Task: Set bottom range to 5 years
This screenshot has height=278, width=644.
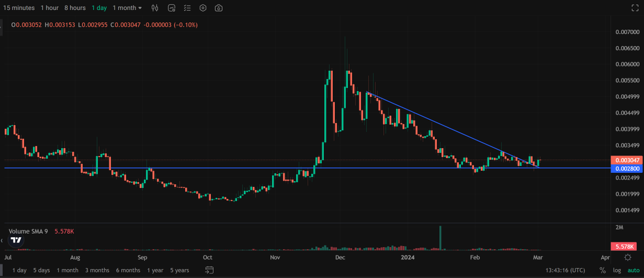Action: (179, 270)
